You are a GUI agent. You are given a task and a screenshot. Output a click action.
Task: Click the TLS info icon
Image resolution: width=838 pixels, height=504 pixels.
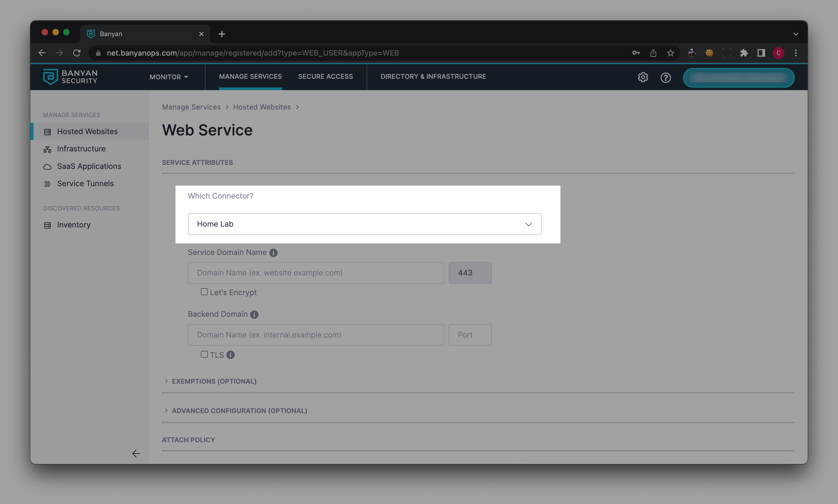click(230, 355)
